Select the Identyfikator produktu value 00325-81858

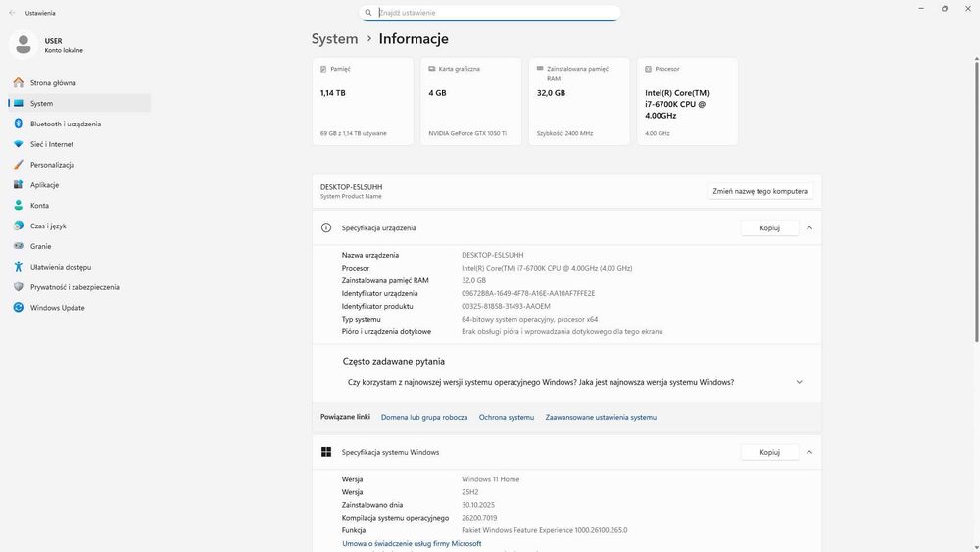[x=506, y=306]
